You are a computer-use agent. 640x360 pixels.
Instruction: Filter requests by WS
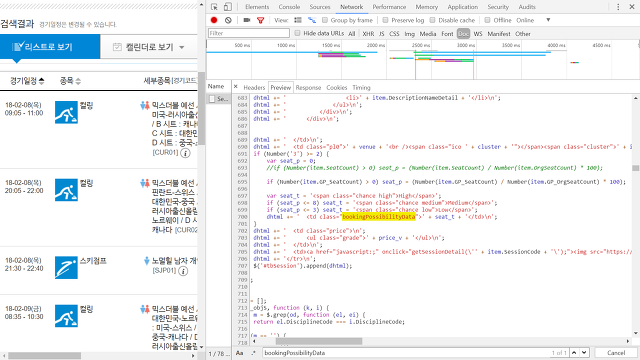tap(478, 34)
